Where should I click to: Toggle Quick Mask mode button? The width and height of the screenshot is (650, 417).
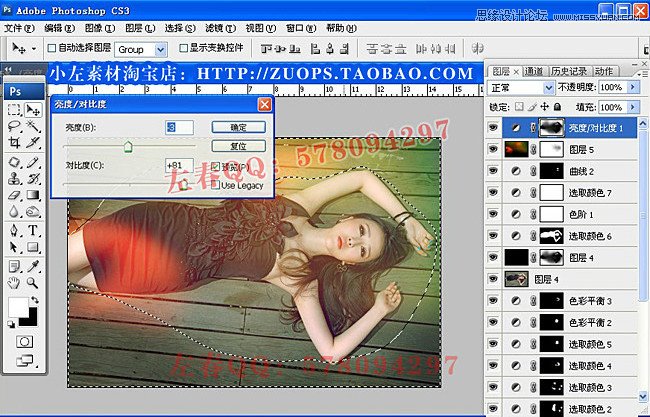pos(24,342)
